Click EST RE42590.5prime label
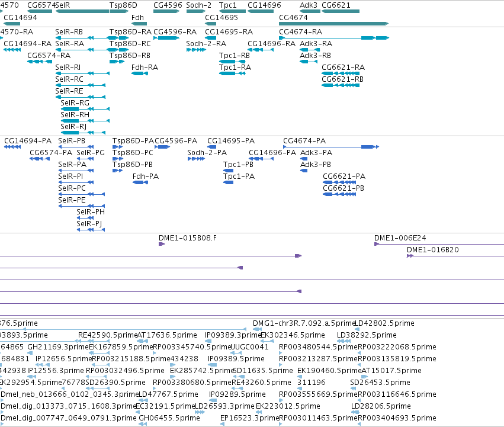Screen dimensions: 504x427 coord(108,335)
